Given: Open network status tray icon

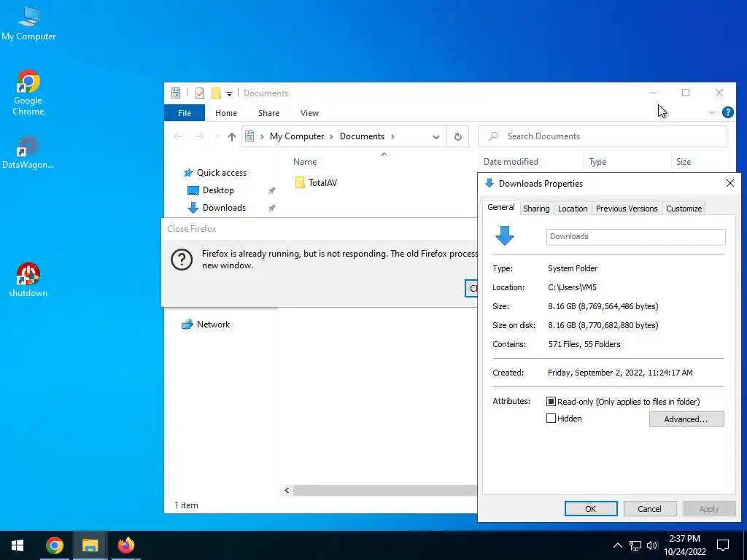Looking at the screenshot, I should [x=635, y=545].
